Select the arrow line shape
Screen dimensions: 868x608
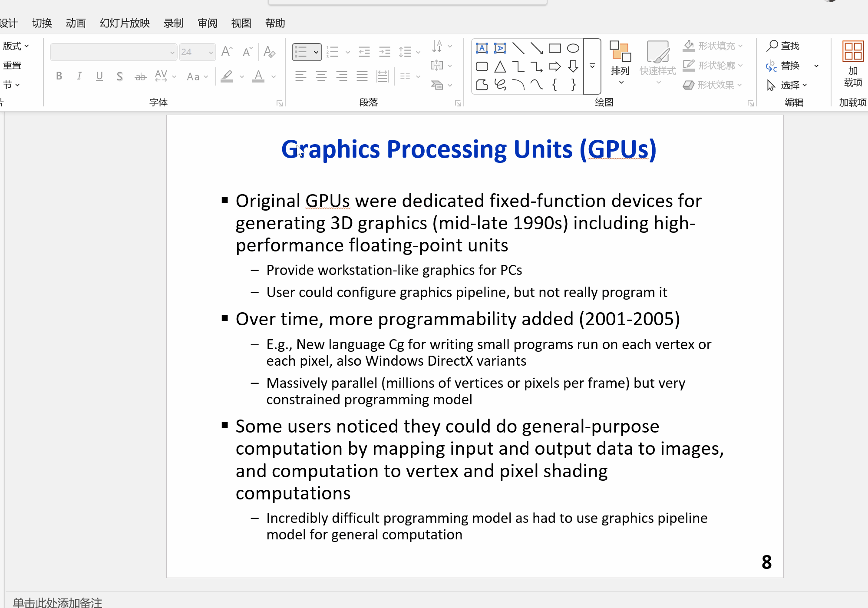click(x=537, y=48)
